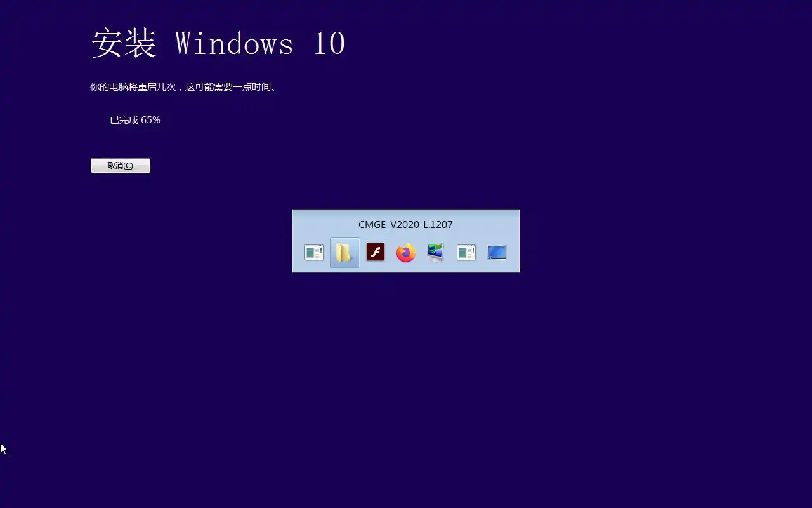
Task: Select the CMGE_V2020-L.1207 folder in task switcher
Action: coord(345,253)
